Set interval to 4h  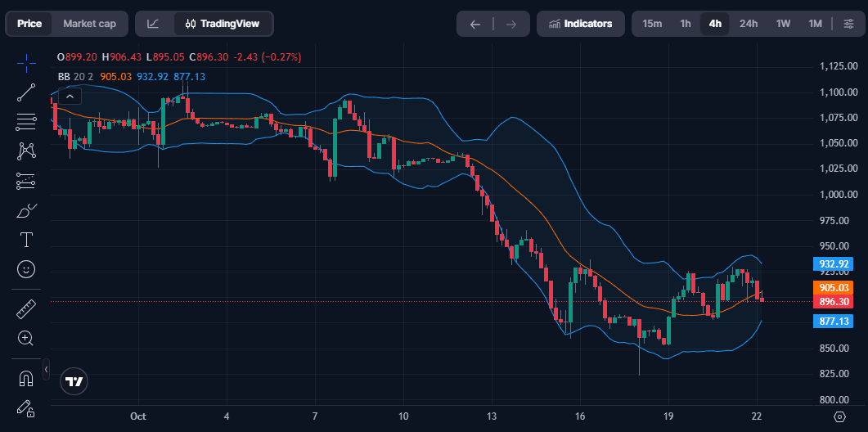point(715,24)
